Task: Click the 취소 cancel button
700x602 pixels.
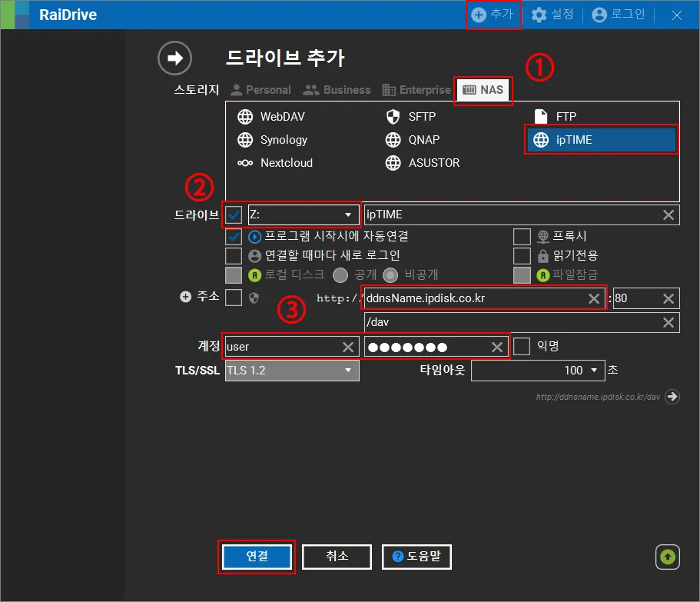Action: point(337,557)
